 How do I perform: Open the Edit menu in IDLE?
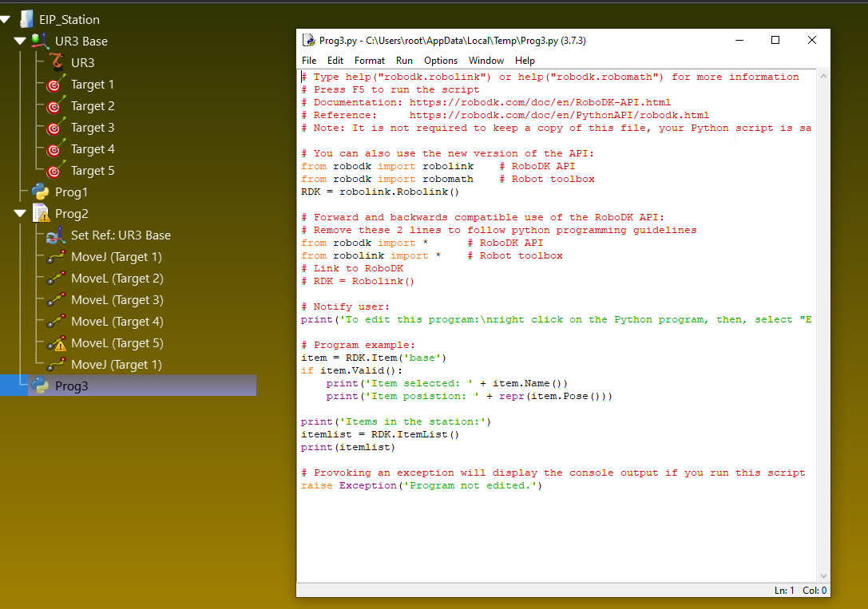pos(335,61)
